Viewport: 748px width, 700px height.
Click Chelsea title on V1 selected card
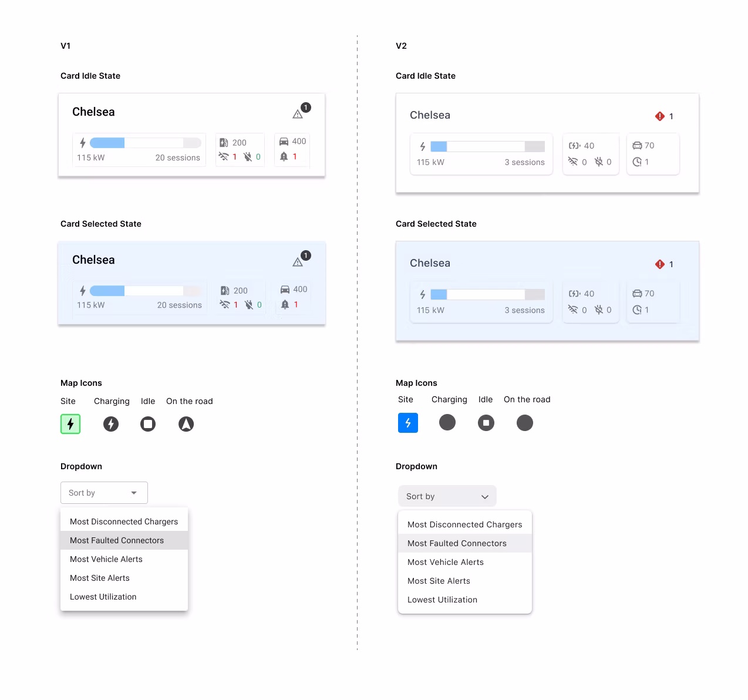(93, 260)
